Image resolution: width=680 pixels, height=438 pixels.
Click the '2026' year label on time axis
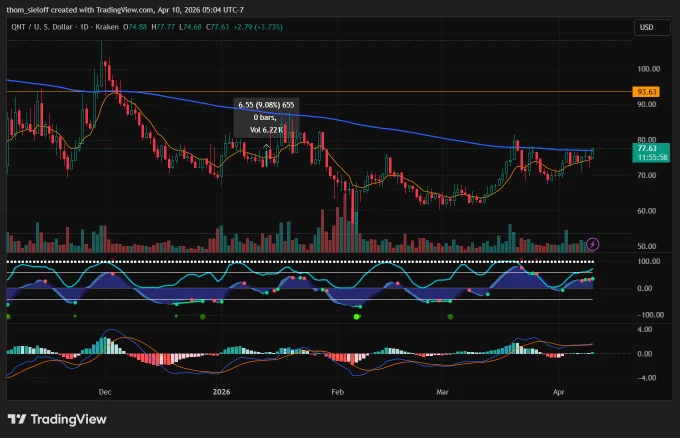[221, 392]
